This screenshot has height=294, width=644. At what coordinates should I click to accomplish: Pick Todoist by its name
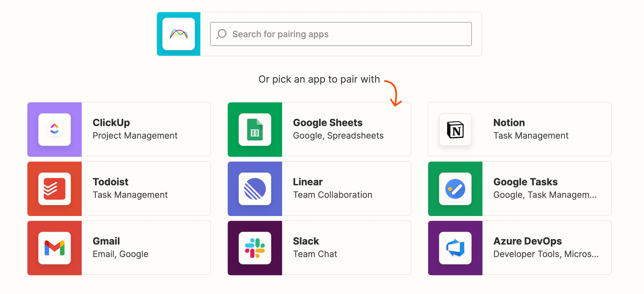tap(111, 182)
